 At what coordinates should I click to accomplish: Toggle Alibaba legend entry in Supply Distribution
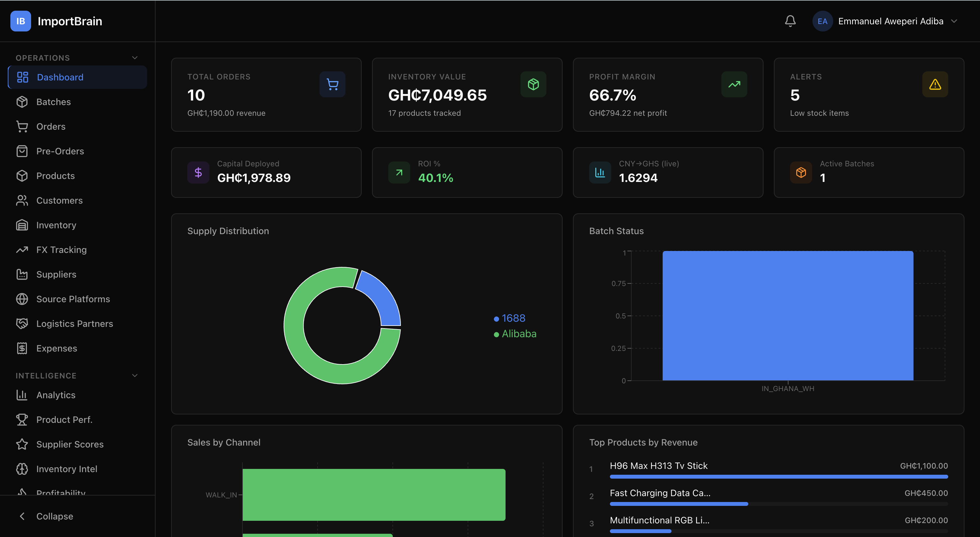515,333
